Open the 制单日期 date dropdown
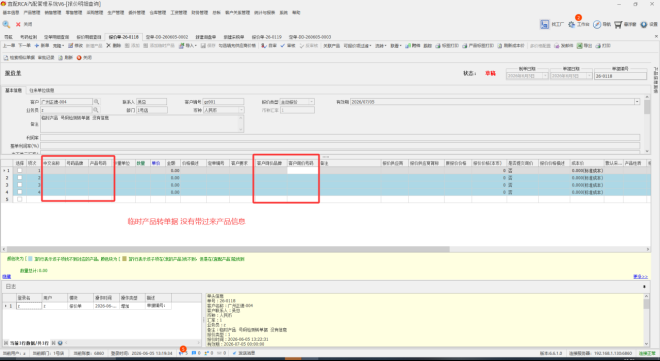This screenshot has height=361, width=660. (x=545, y=76)
